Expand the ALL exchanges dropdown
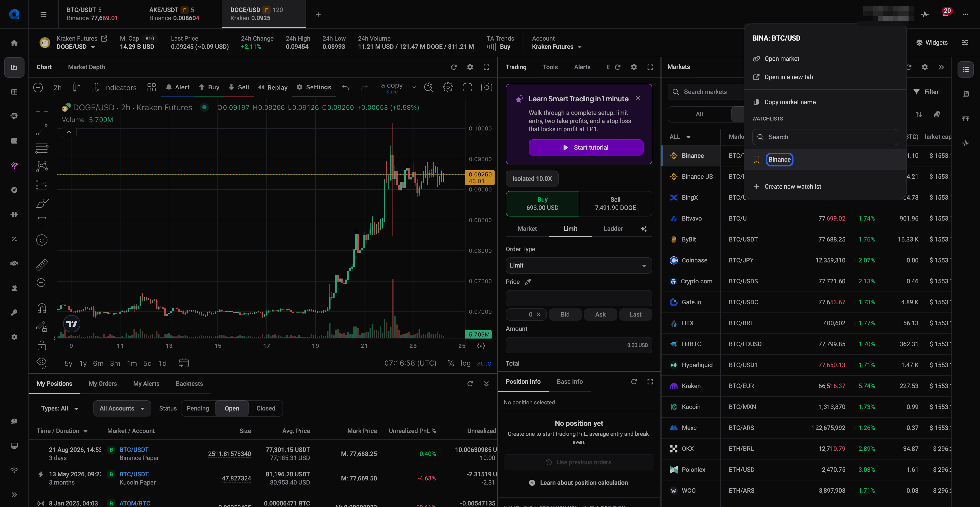Viewport: 980px width, 507px height. pos(679,137)
